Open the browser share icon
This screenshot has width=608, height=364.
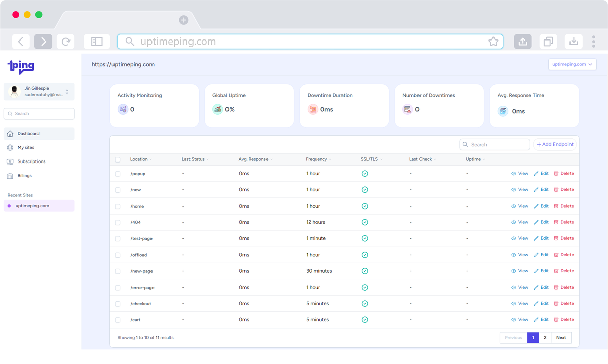[x=523, y=42]
